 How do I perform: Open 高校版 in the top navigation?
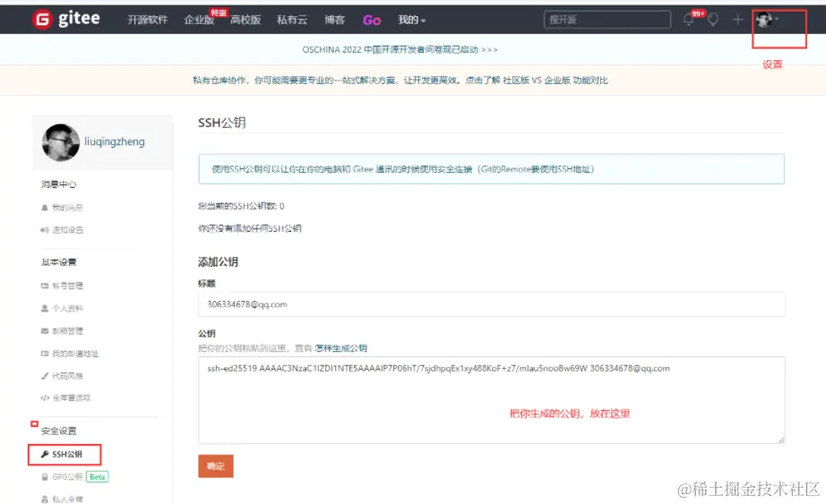[x=245, y=20]
